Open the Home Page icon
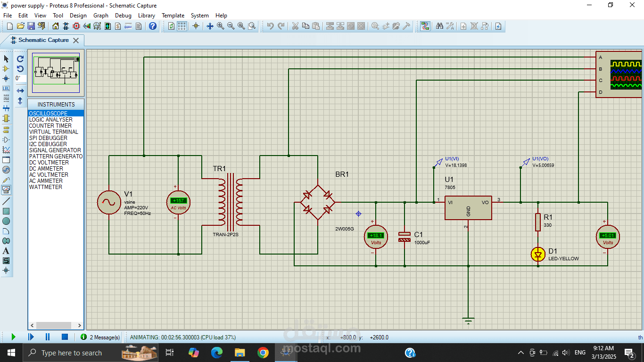Image resolution: width=644 pixels, height=362 pixels. 56,26
